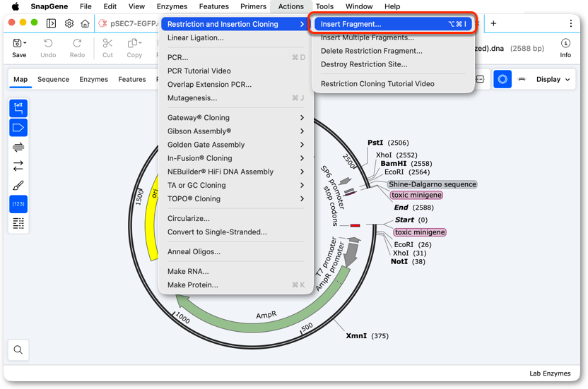Click the Redo arrow
This screenshot has height=389, width=588.
coord(77,43)
